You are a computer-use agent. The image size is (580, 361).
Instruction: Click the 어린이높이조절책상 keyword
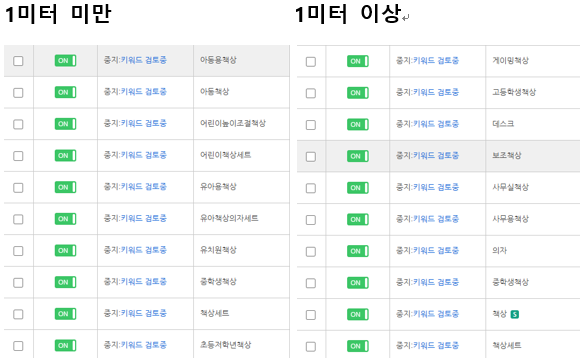[233, 123]
